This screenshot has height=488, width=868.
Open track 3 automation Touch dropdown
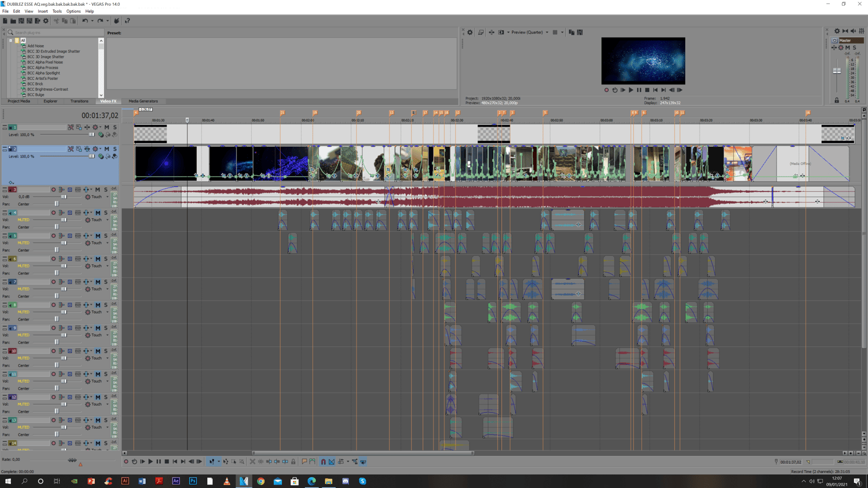(x=107, y=197)
